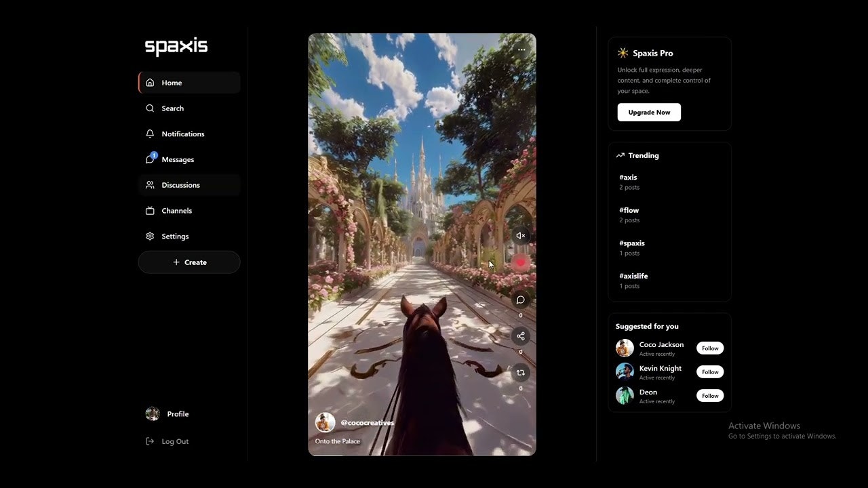The height and width of the screenshot is (488, 868).
Task: Click the Kevin Knight name
Action: (660, 369)
